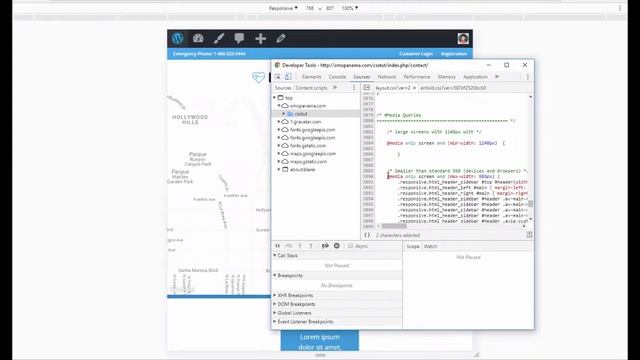The image size is (640, 360).
Task: Click the horizontal scrollbar in code editor
Action: click(x=394, y=226)
